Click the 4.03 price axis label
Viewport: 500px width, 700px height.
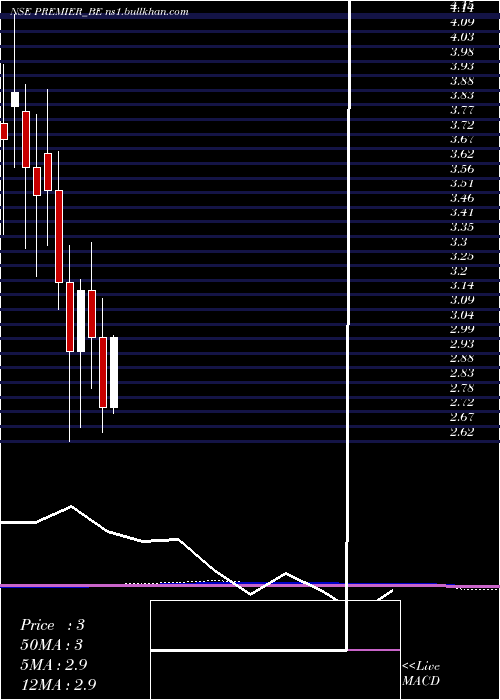(x=462, y=37)
